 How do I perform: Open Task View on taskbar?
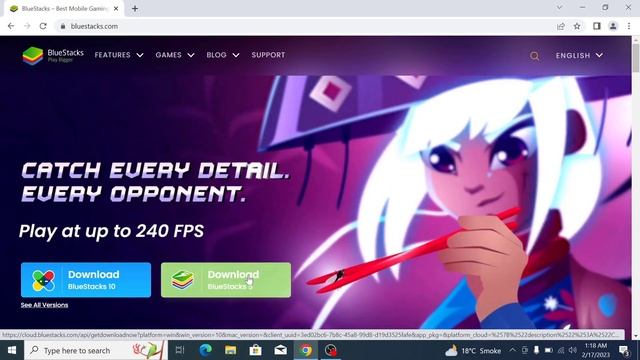pyautogui.click(x=180, y=350)
